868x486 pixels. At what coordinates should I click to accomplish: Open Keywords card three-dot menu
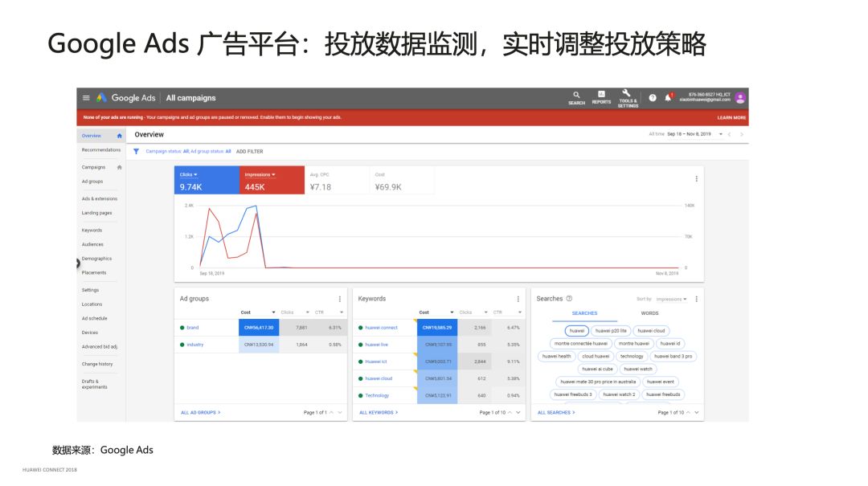[518, 299]
